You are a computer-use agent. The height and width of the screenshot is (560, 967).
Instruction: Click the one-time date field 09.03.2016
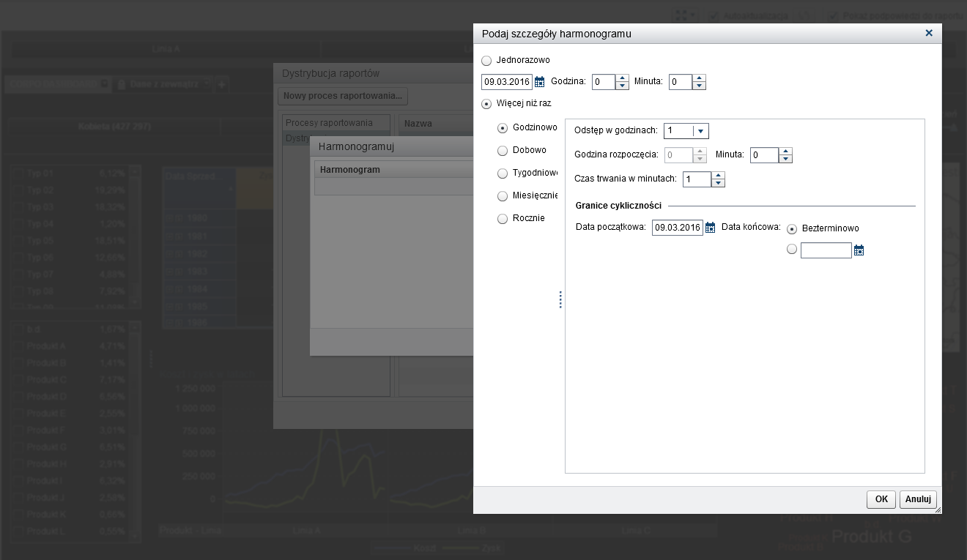point(508,82)
